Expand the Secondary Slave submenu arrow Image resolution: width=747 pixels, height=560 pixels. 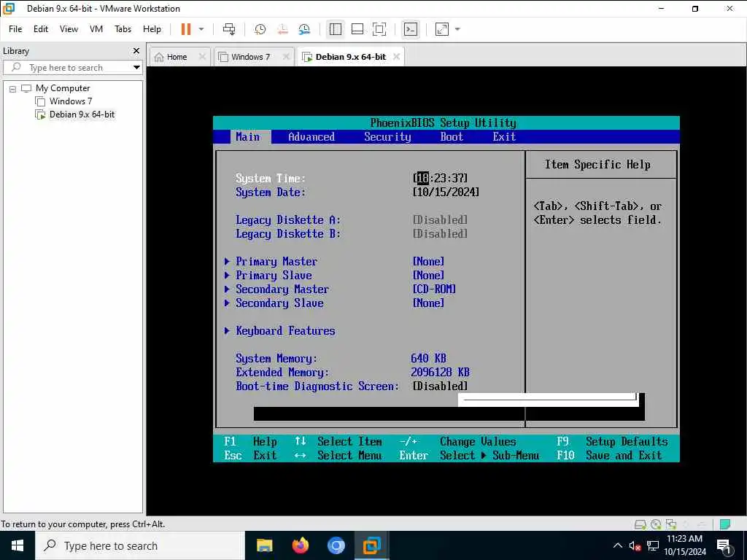pyautogui.click(x=228, y=303)
